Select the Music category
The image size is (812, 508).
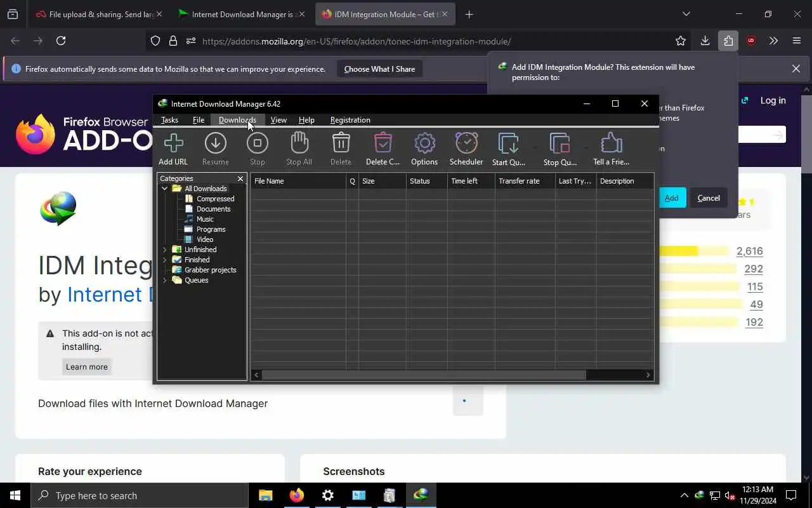pyautogui.click(x=205, y=219)
